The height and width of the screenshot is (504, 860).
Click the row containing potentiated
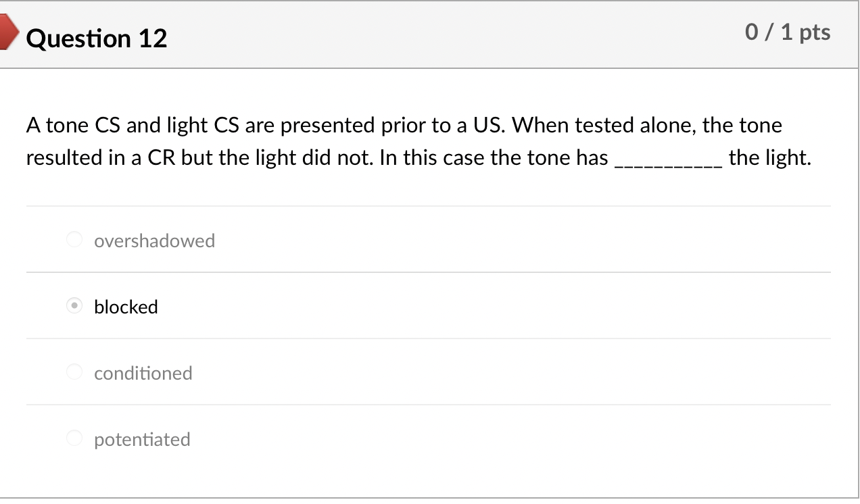pyautogui.click(x=428, y=438)
